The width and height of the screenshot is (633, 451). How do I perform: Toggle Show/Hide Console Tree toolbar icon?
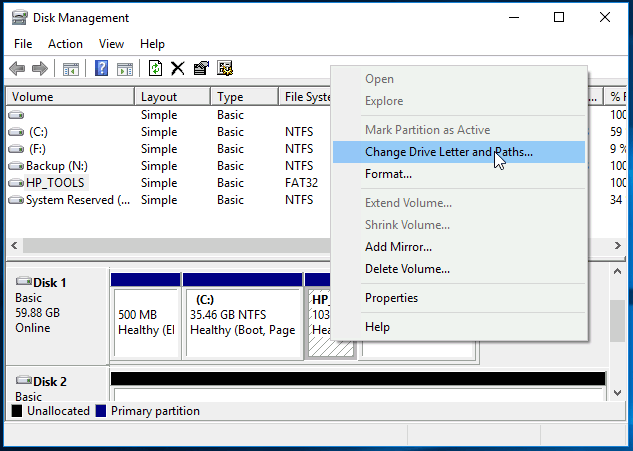coord(71,69)
